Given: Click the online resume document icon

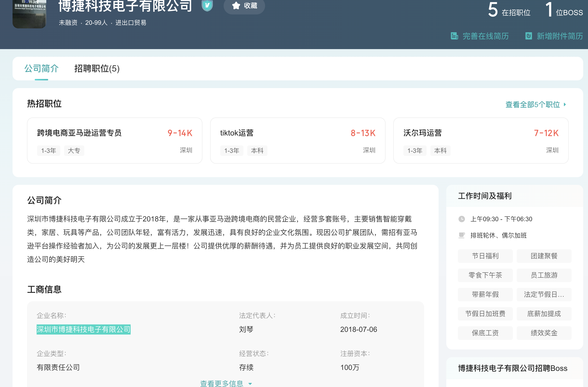Looking at the screenshot, I should [454, 36].
